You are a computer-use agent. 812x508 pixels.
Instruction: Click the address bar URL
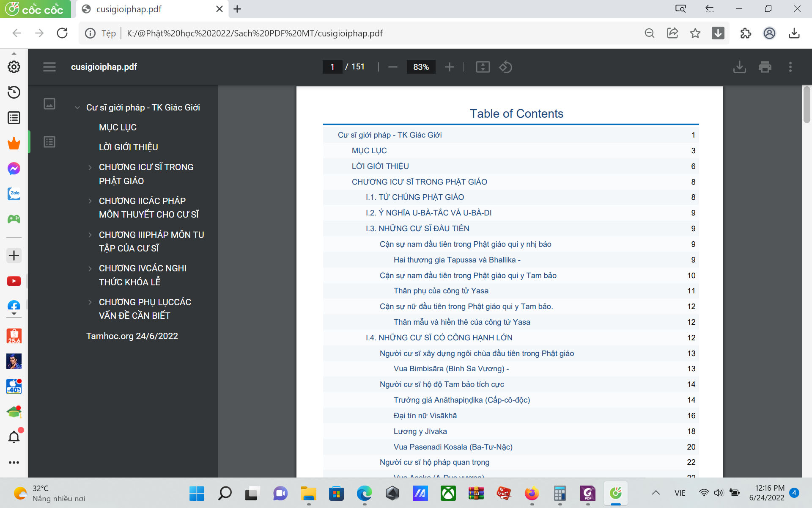pos(255,33)
